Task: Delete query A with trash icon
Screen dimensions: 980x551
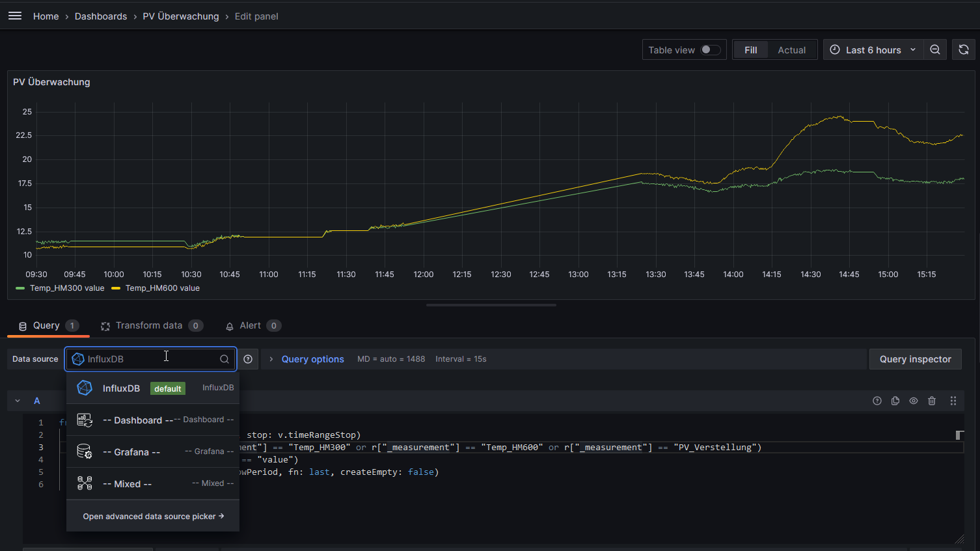Action: 932,401
